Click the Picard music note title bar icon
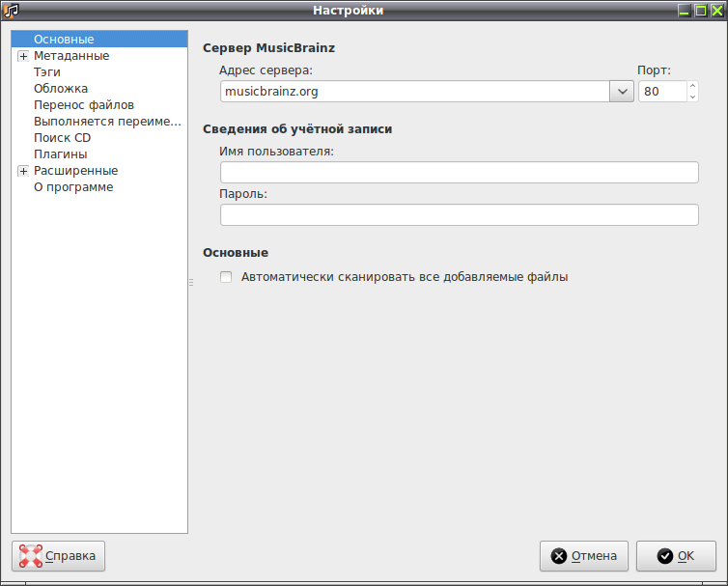Viewport: 728px width, 586px height. pos(11,11)
